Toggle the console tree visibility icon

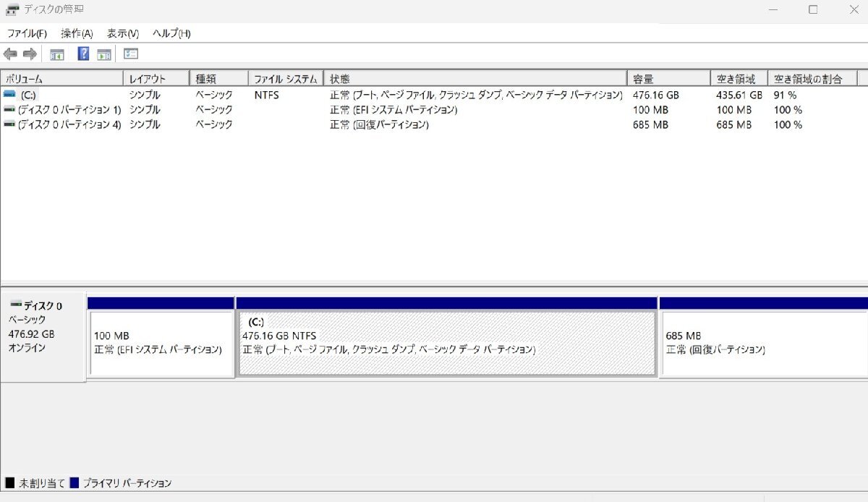56,54
